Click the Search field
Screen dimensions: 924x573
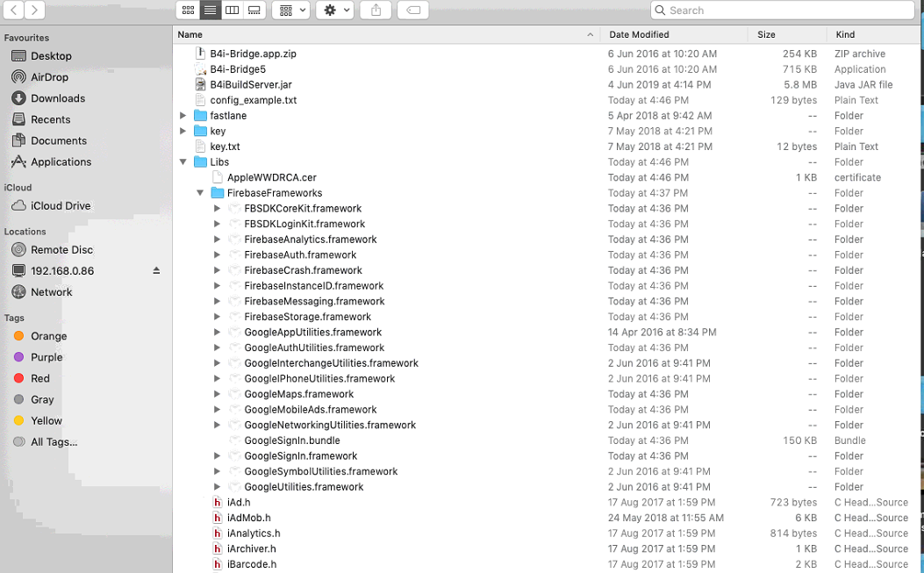783,10
